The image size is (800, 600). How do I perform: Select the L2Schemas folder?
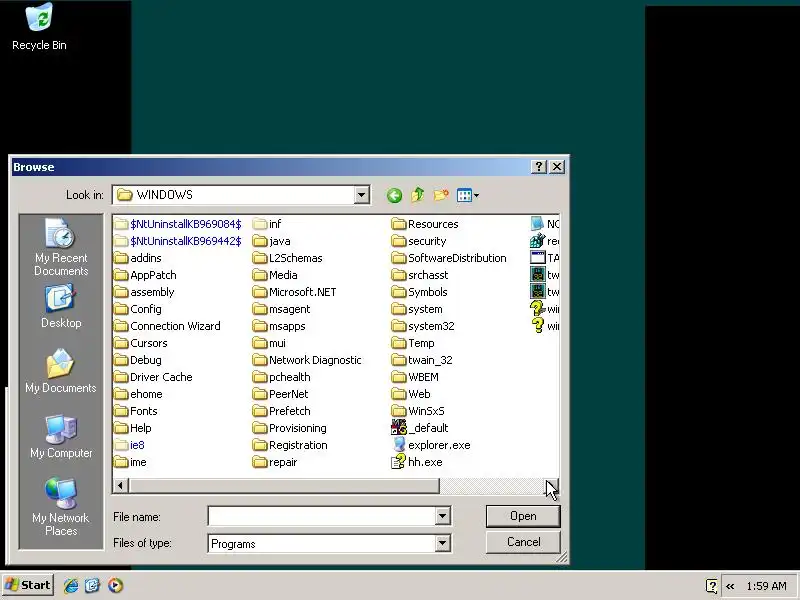coord(288,258)
